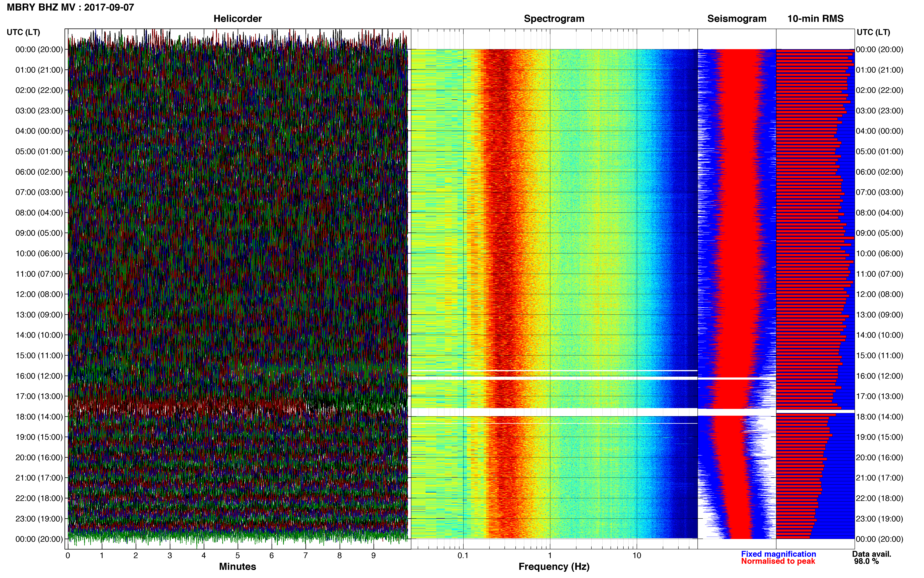Click the right '23:00 (19:00)' time label
The height and width of the screenshot is (578, 924).
coord(880,519)
